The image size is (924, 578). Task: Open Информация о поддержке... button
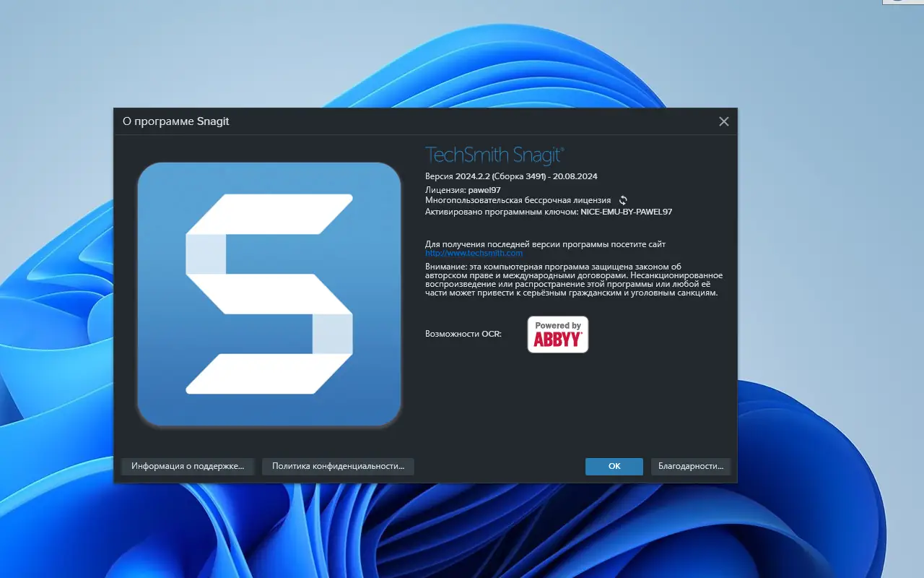tap(188, 466)
